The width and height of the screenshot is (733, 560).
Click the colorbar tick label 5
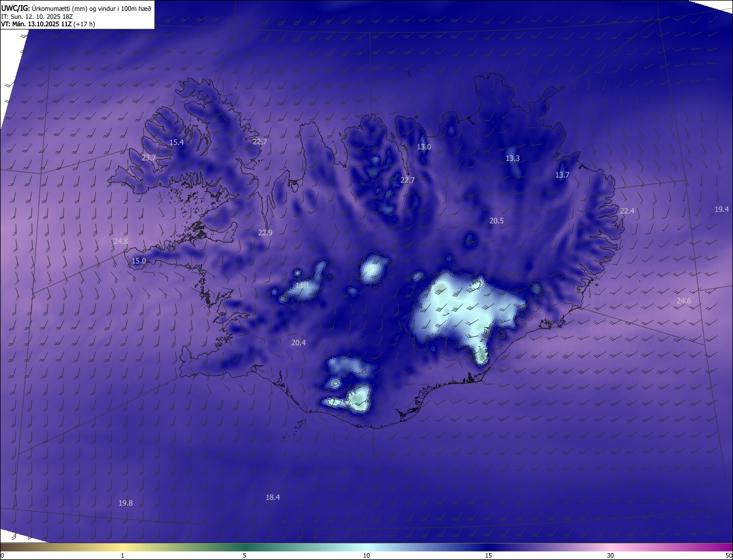pyautogui.click(x=245, y=555)
